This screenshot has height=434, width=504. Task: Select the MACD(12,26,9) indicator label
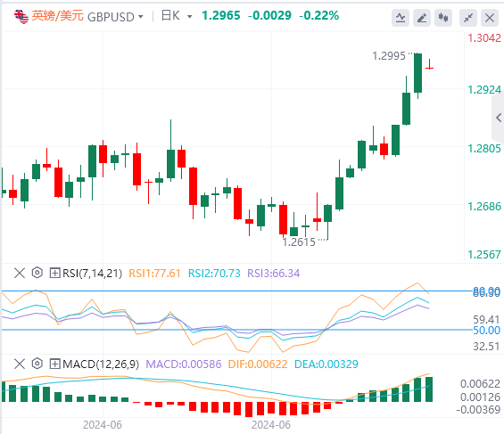(x=101, y=364)
